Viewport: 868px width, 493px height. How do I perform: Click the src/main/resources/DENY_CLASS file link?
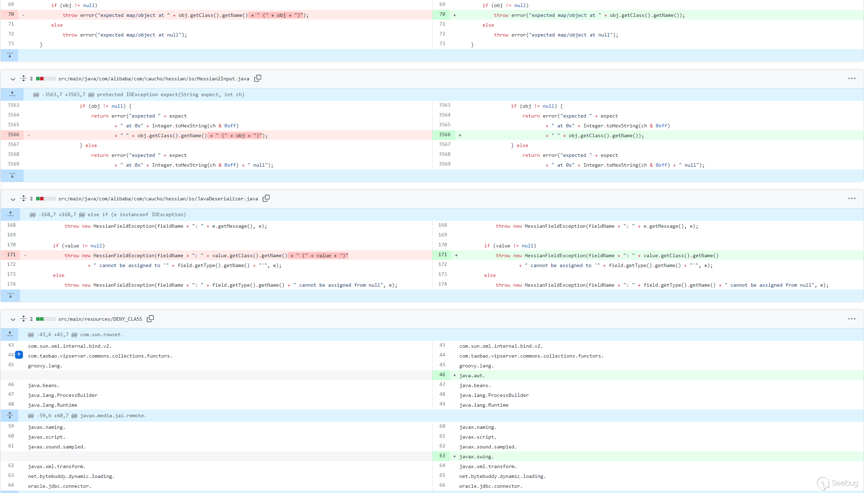point(100,319)
